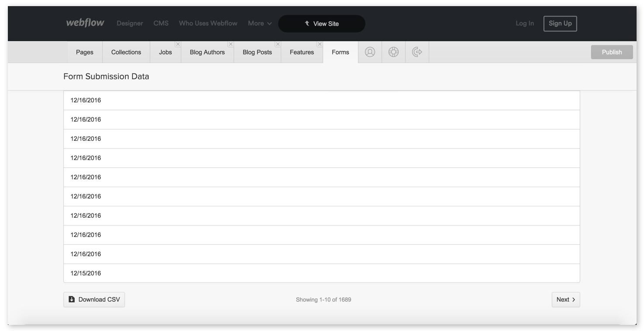Click the log out icon
This screenshot has height=331, width=644.
click(x=417, y=52)
